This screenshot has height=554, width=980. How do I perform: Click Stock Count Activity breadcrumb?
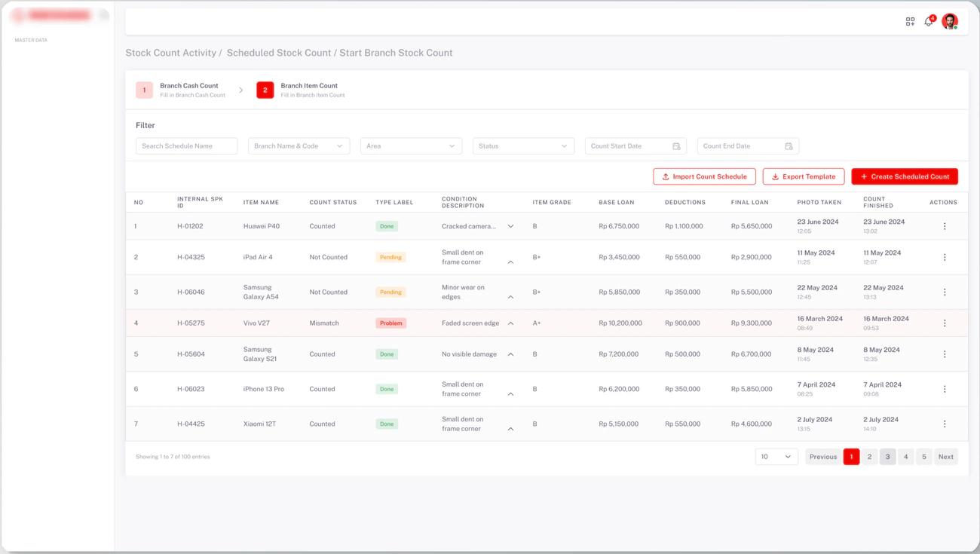pyautogui.click(x=171, y=53)
